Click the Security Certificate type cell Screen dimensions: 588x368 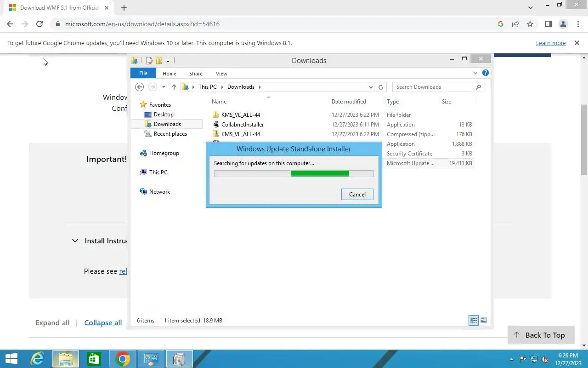pyautogui.click(x=409, y=154)
